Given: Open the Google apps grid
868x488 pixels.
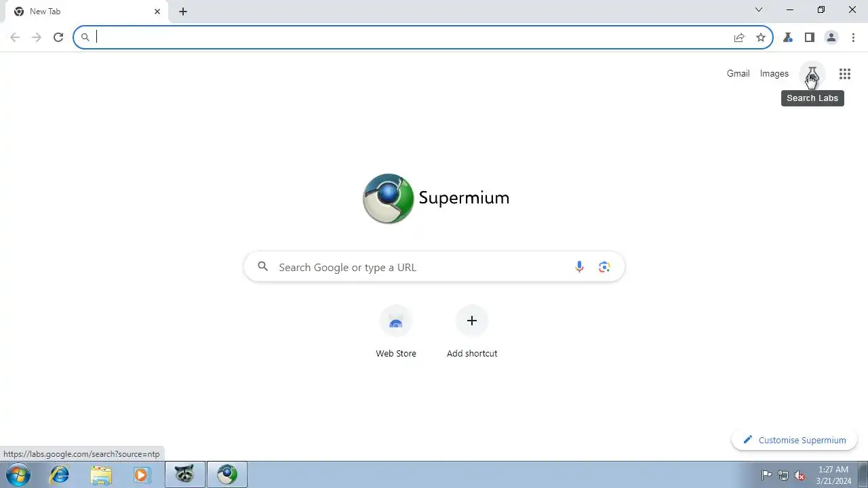Looking at the screenshot, I should click(x=845, y=74).
